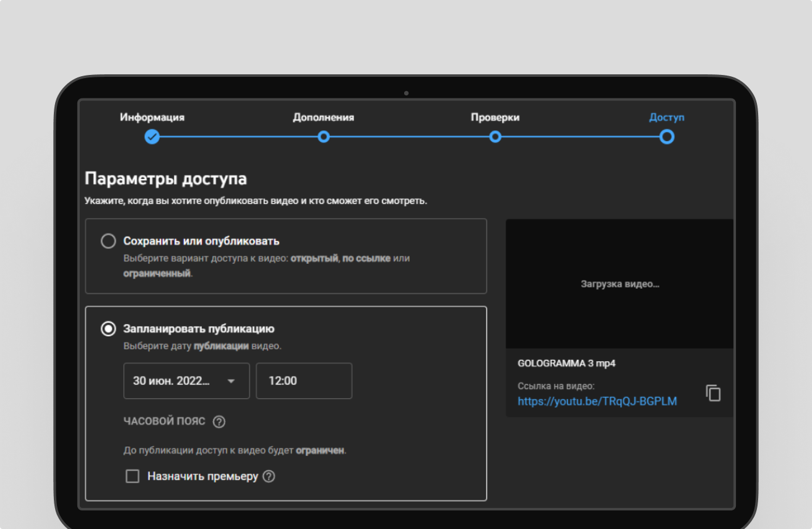
Task: Go to the Доступ tab label
Action: [667, 117]
